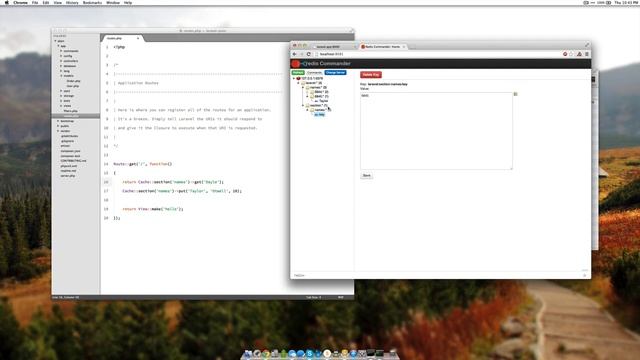The width and height of the screenshot is (640, 360).
Task: Click the green Refresh button
Action: point(298,73)
